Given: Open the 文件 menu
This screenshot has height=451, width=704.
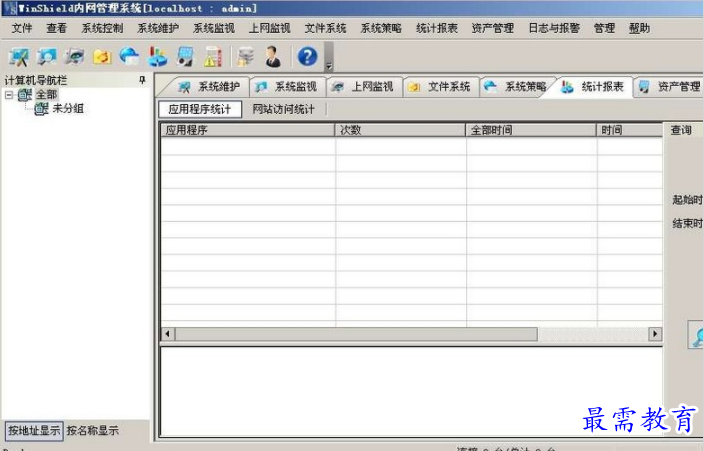Looking at the screenshot, I should tap(22, 28).
